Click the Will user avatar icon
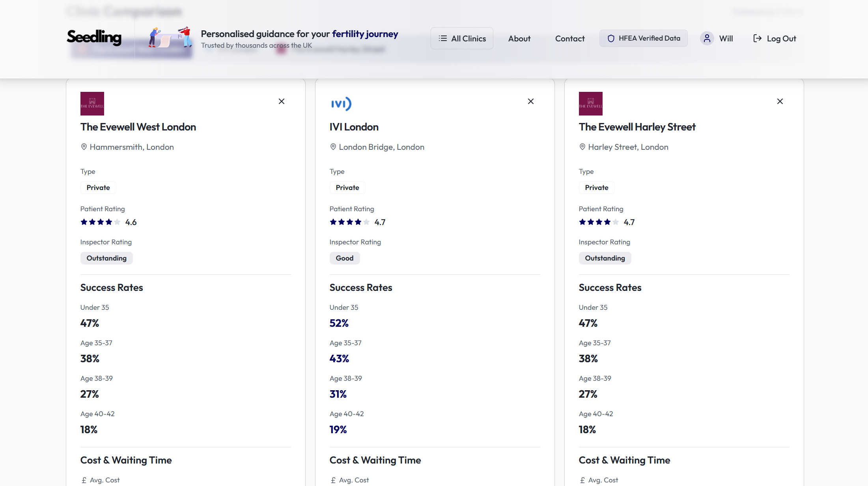 (x=707, y=38)
